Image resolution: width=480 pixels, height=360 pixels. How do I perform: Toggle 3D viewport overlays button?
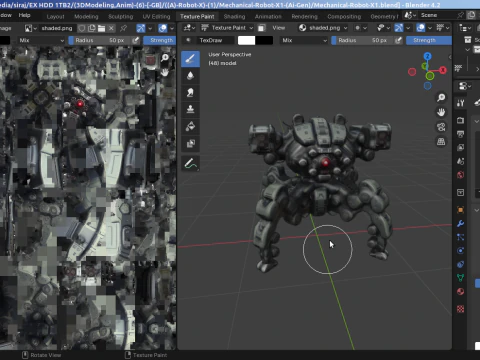pos(421,28)
